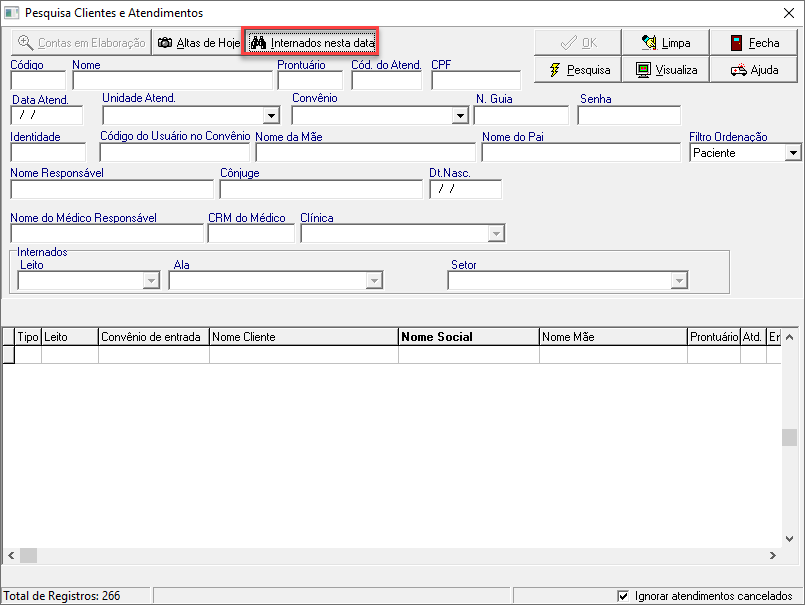
Task: Focus the Identidade input field
Action: click(x=48, y=153)
